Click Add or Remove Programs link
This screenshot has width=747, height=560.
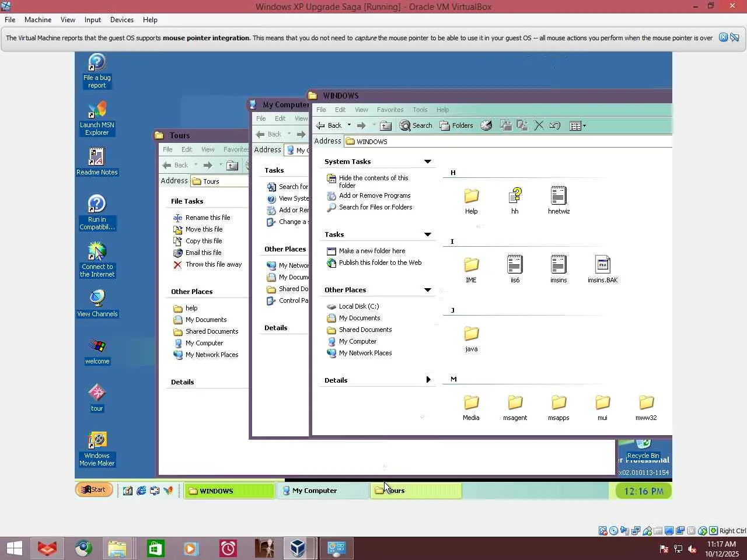click(375, 195)
